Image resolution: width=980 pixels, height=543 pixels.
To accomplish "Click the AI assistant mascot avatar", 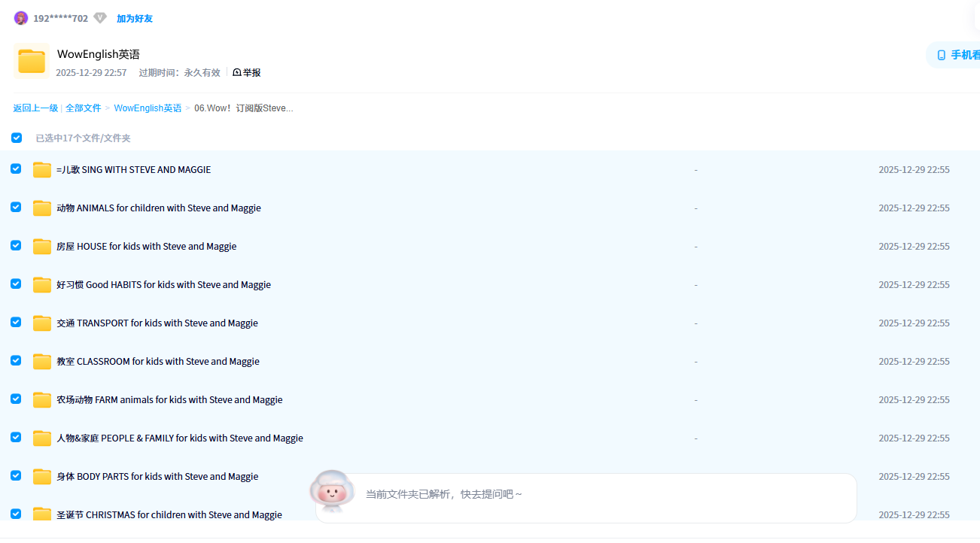I will [x=332, y=491].
